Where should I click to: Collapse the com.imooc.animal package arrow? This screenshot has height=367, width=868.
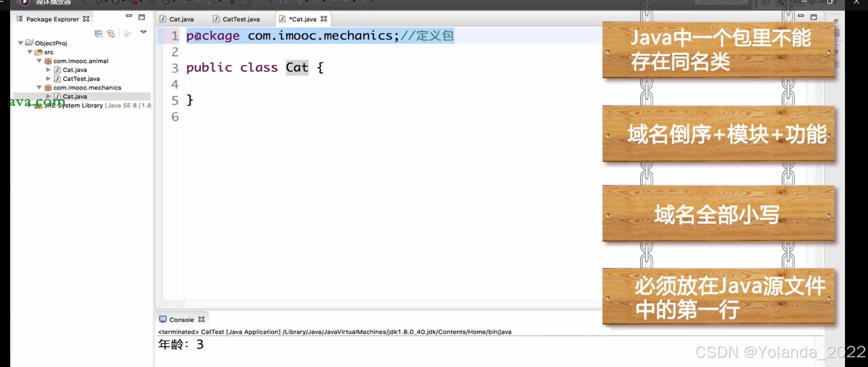pyautogui.click(x=39, y=61)
